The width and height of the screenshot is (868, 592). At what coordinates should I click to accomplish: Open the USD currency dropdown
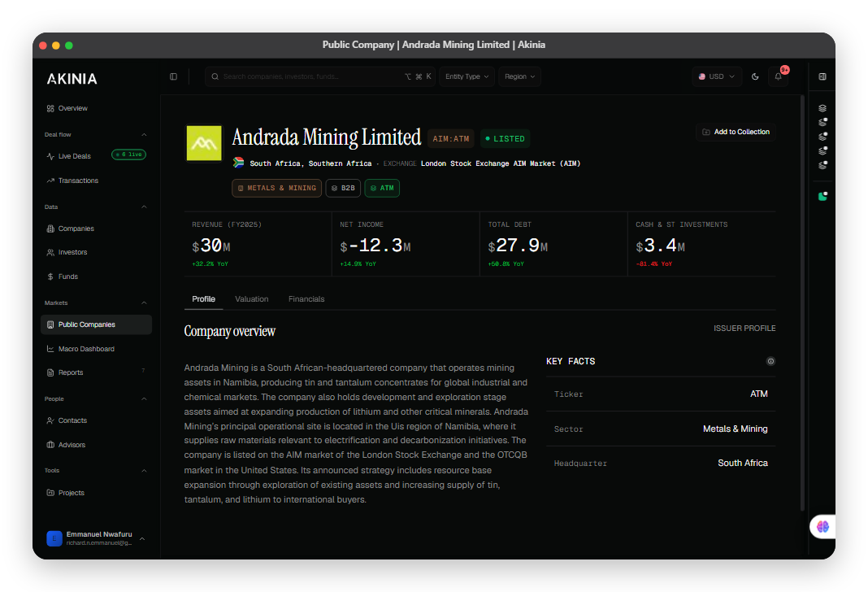point(716,76)
